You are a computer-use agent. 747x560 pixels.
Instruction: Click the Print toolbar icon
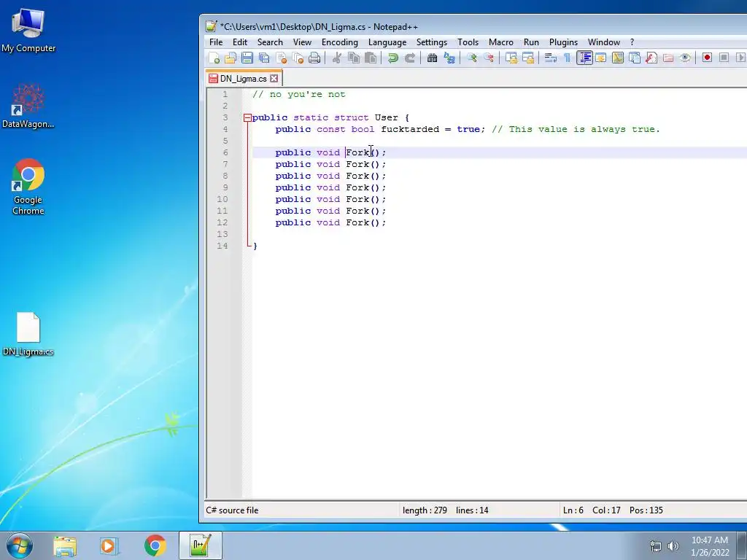pos(314,58)
